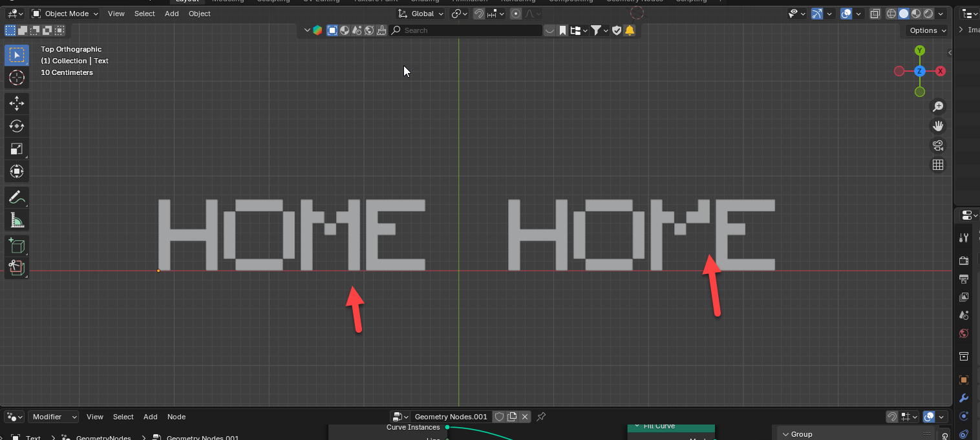Screen dimensions: 980x440
Task: Switch perspective/orthographic with the grid icon
Action: click(938, 165)
